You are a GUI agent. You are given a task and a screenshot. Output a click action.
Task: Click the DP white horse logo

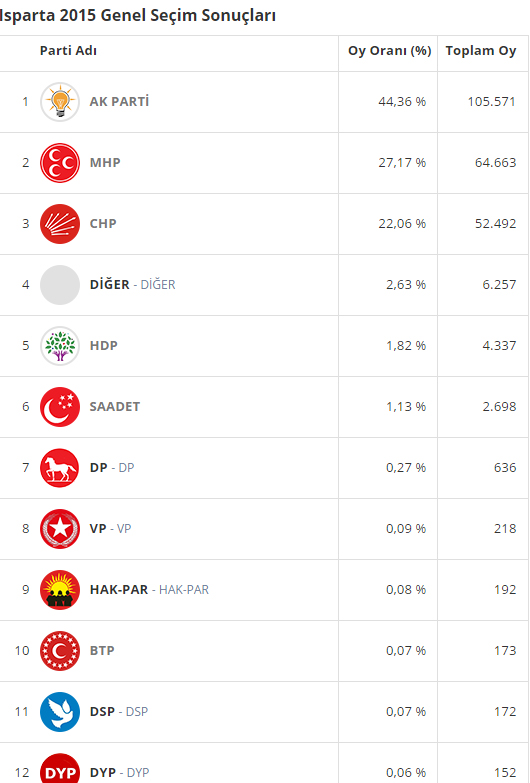60,467
